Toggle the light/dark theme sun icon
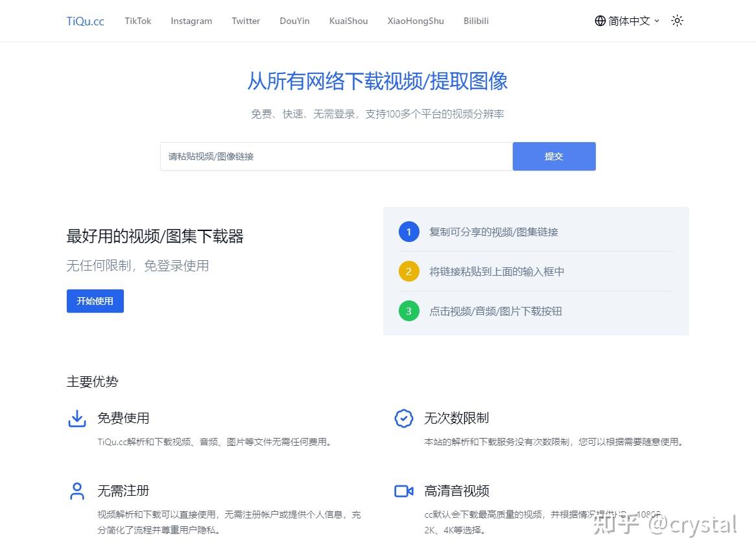The image size is (756, 558). [678, 21]
